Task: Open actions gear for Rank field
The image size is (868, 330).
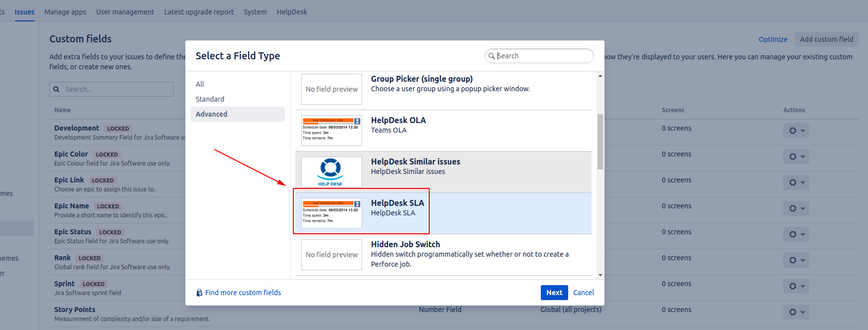Action: point(796,260)
